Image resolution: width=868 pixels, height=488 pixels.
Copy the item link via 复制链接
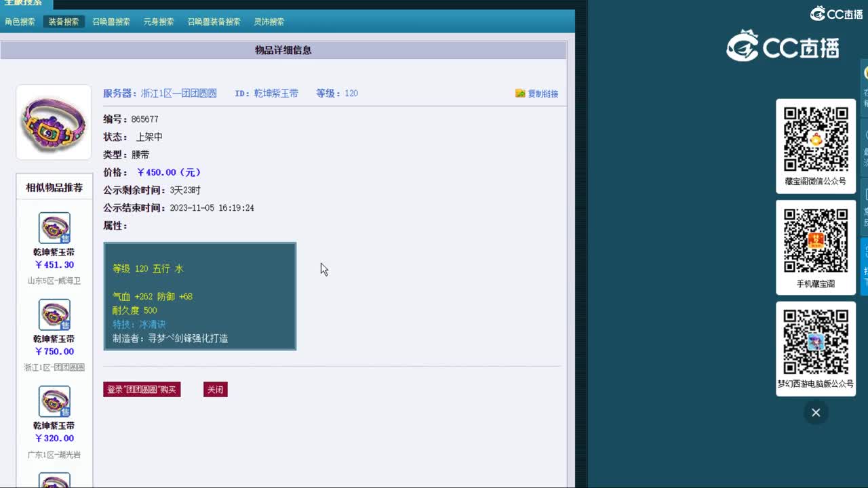pos(537,94)
